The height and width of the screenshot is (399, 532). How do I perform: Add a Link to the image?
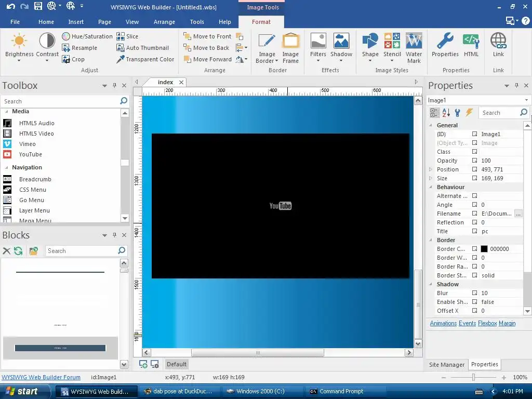click(x=498, y=45)
